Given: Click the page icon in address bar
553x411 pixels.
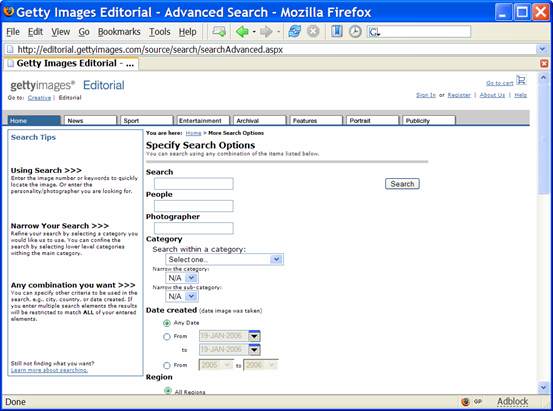Looking at the screenshot, I should point(11,49).
